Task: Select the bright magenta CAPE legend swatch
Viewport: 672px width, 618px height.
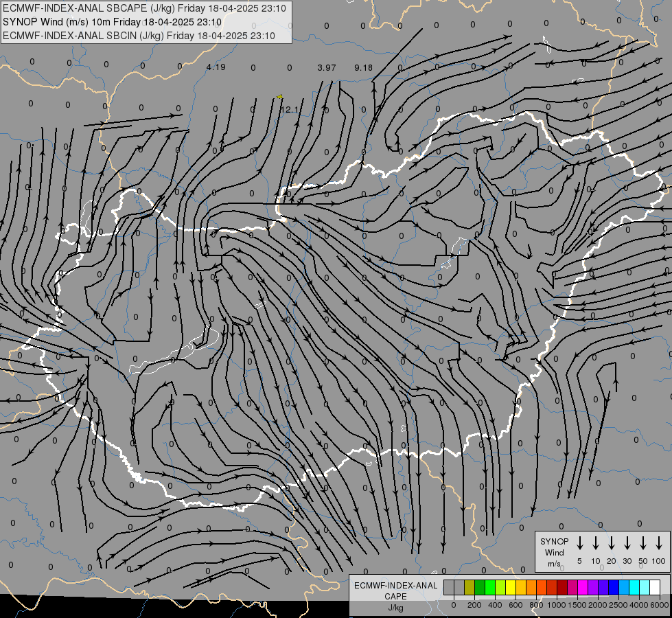Action: pos(583,587)
